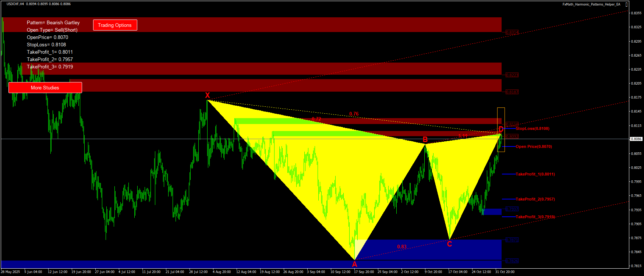This screenshot has height=276, width=644.
Task: Click the B point marker on the pattern
Action: [x=425, y=139]
